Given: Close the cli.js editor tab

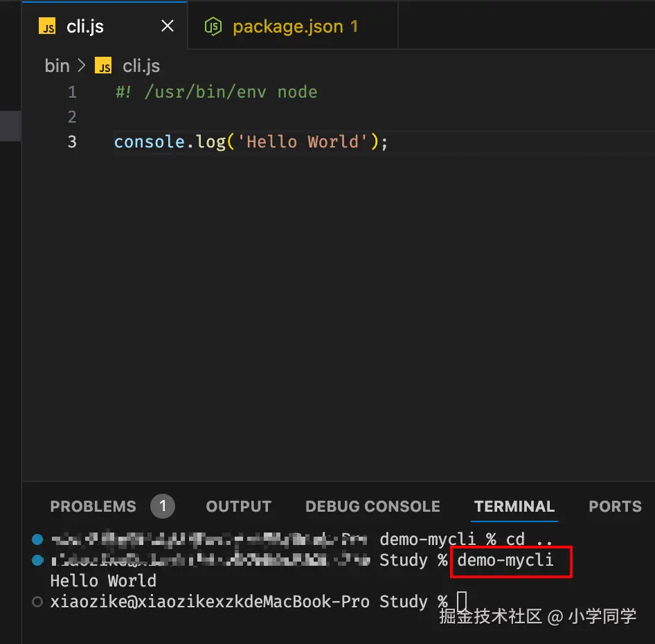Looking at the screenshot, I should [x=168, y=26].
